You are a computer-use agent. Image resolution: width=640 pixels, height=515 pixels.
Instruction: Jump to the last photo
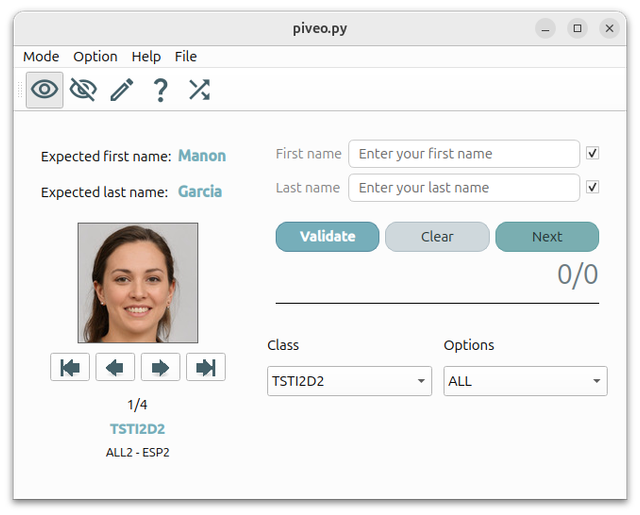[x=206, y=367]
